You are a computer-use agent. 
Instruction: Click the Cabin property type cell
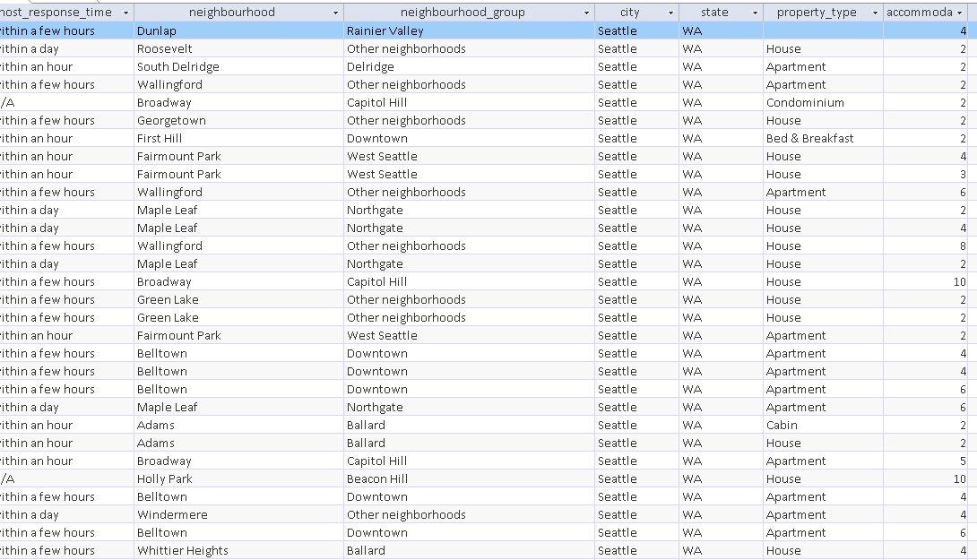click(x=782, y=425)
